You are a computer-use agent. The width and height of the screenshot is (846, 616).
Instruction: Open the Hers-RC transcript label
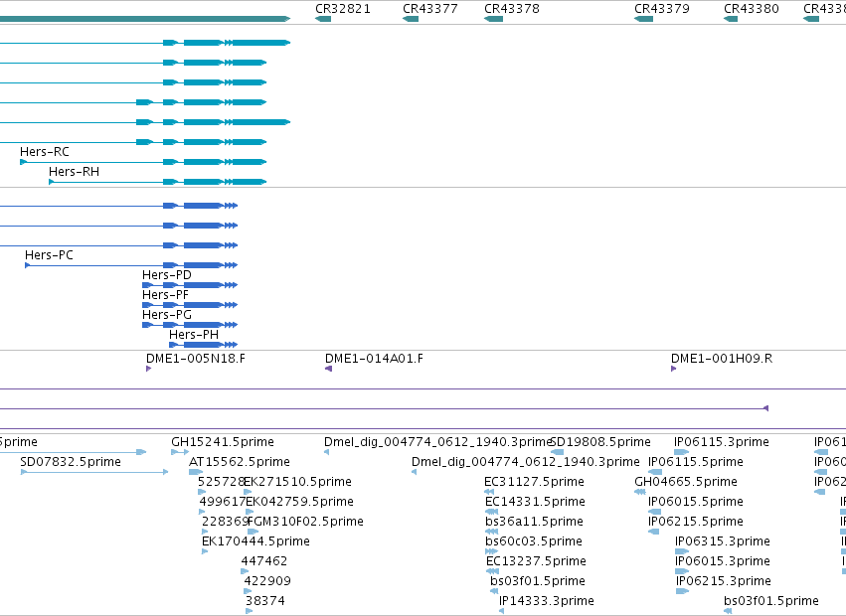pyautogui.click(x=45, y=152)
